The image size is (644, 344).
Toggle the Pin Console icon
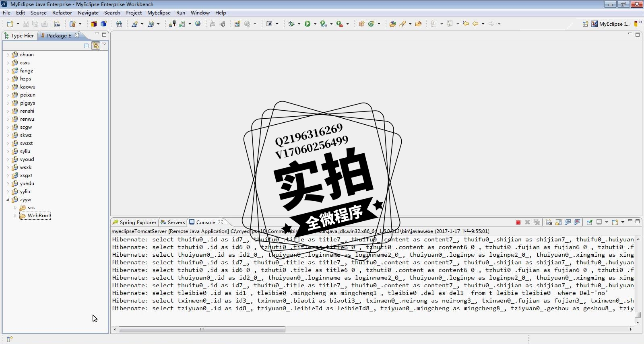(x=589, y=222)
